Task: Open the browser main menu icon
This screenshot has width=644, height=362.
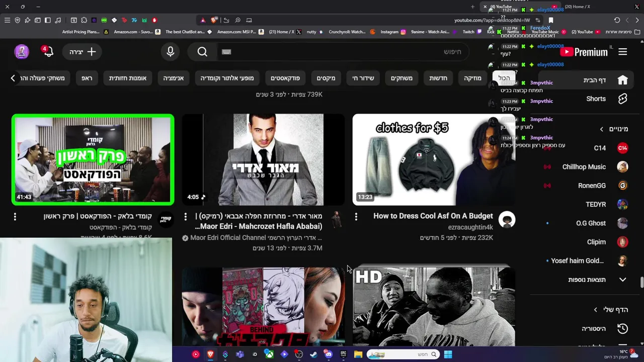Action: tap(7, 20)
